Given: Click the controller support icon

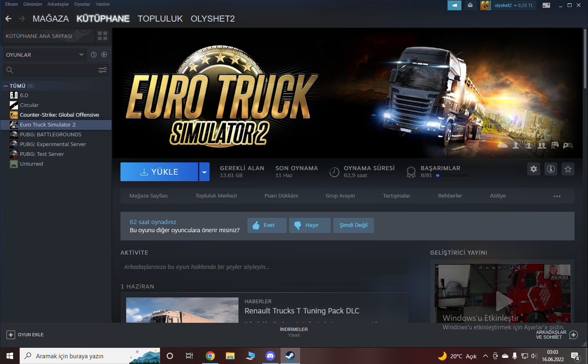Looking at the screenshot, I should 568,145.
